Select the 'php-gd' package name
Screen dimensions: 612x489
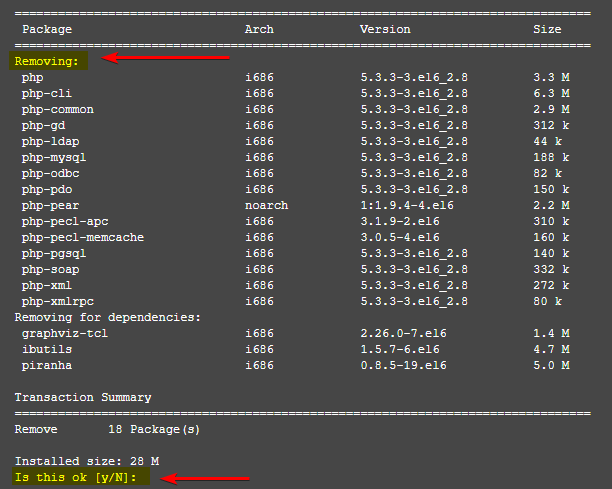[43, 126]
